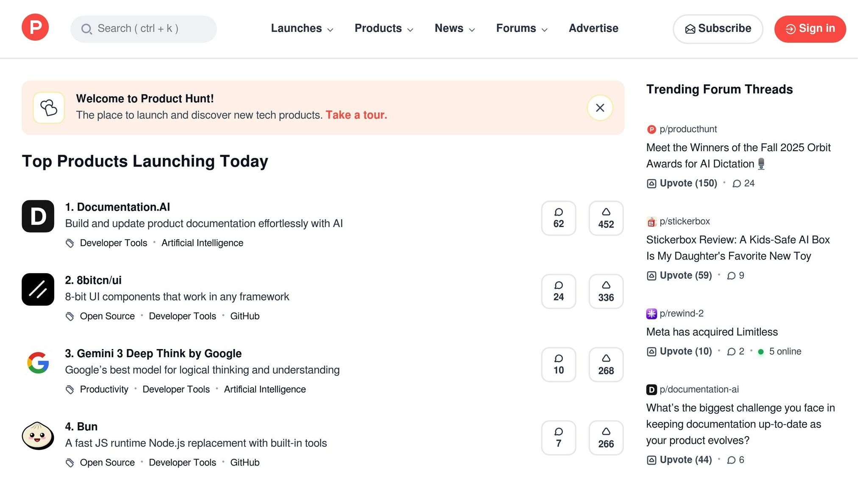Click the search magnifier icon
Screen dimensions: 868x488
tap(87, 29)
